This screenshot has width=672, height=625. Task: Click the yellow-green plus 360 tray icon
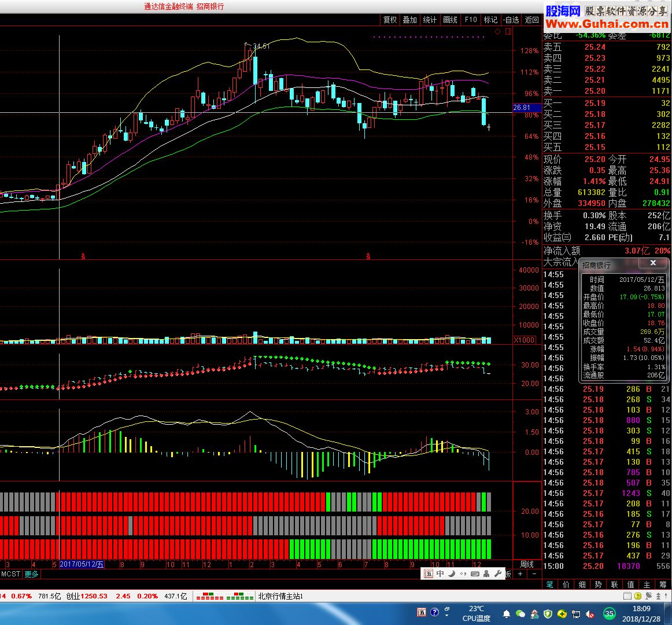(562, 614)
